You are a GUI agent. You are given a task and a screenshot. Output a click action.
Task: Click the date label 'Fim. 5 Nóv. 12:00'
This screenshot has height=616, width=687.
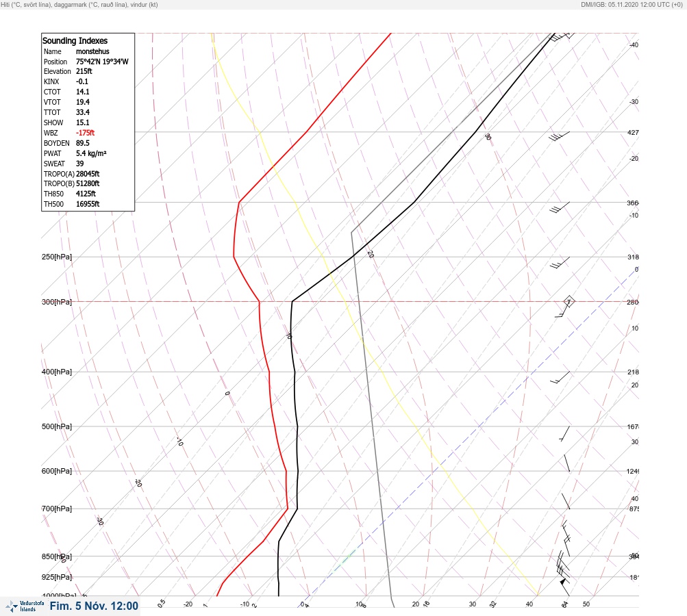94,606
